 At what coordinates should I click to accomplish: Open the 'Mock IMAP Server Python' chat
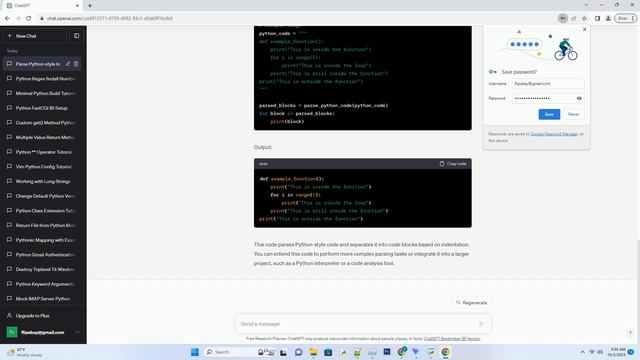click(42, 299)
